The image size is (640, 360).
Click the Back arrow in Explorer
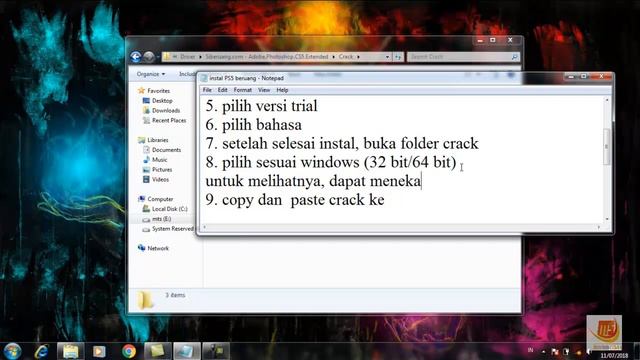pos(136,57)
